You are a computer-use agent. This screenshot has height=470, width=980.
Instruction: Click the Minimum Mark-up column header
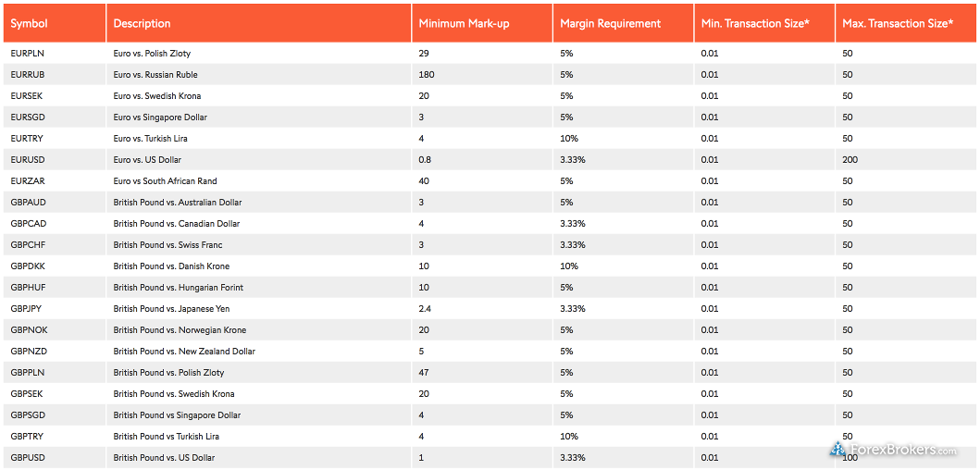pos(464,24)
